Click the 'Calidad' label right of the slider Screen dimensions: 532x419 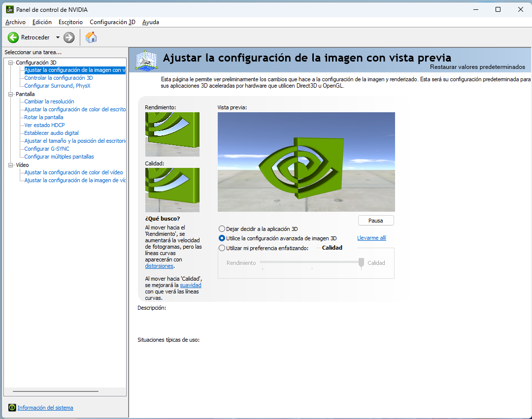(x=376, y=263)
